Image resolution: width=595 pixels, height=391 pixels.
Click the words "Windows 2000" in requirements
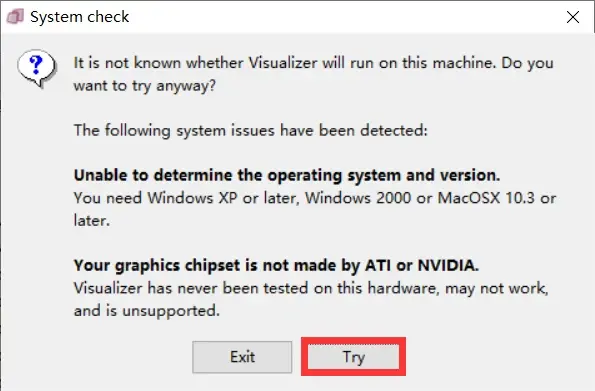pos(358,198)
